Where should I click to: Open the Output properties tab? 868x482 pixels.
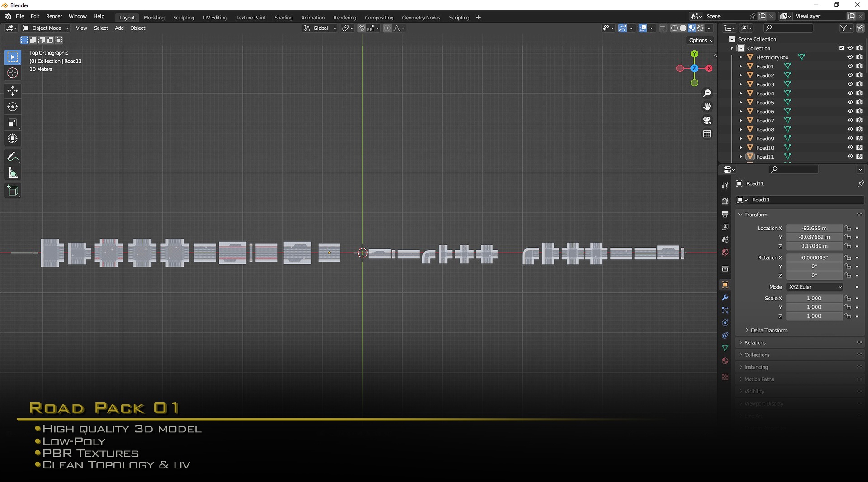(x=725, y=214)
